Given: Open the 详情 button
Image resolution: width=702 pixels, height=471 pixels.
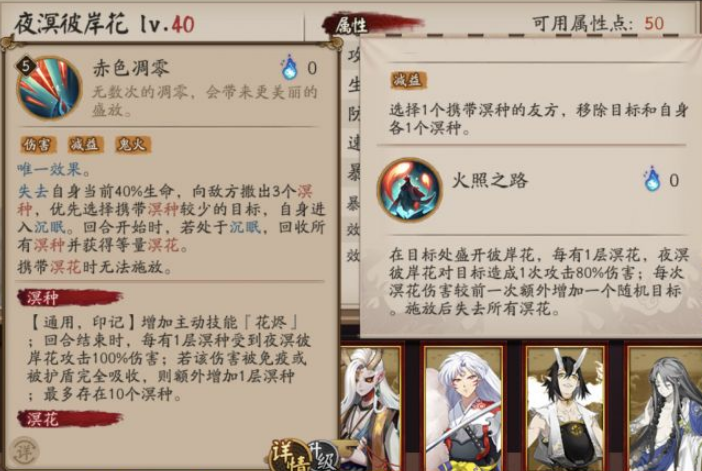Looking at the screenshot, I should click(x=289, y=456).
